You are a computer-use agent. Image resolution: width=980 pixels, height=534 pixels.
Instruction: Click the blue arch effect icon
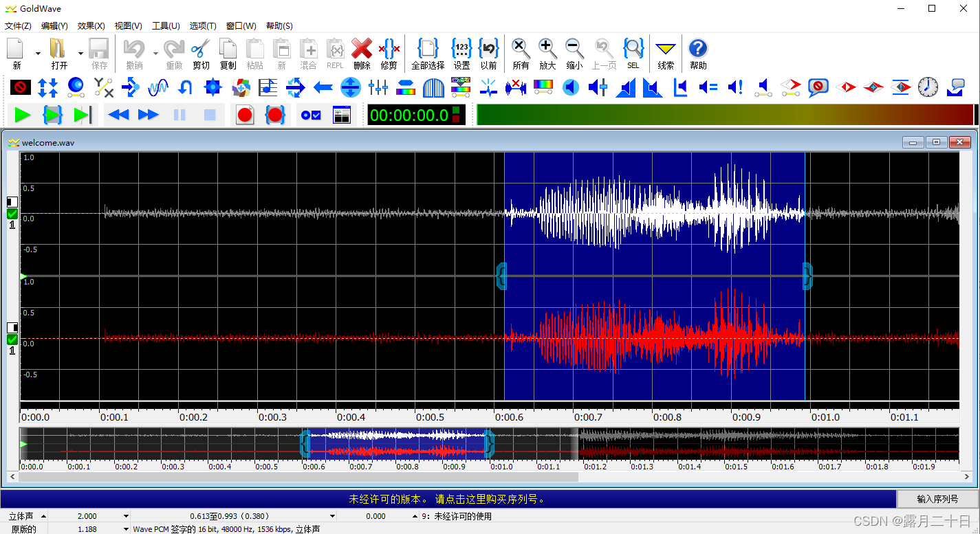(x=433, y=87)
